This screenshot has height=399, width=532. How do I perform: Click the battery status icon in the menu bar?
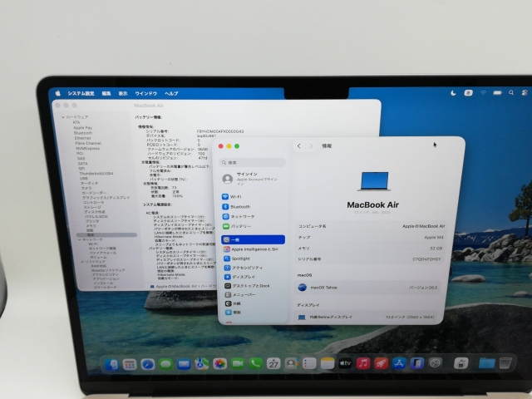pos(497,92)
